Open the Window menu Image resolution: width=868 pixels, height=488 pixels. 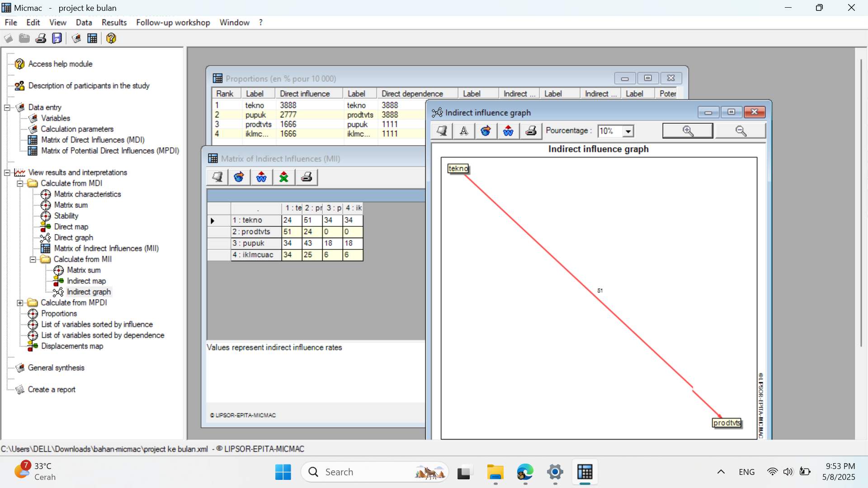pos(235,23)
